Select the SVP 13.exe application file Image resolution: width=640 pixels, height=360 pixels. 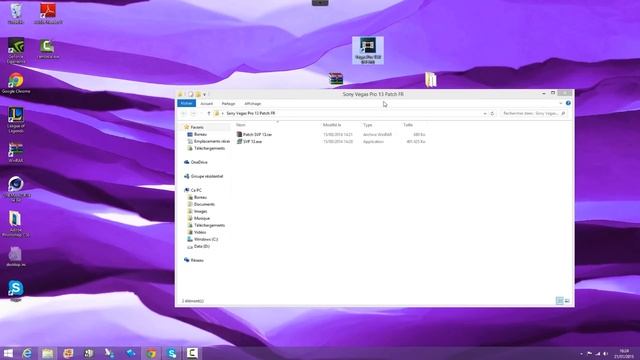(249, 142)
